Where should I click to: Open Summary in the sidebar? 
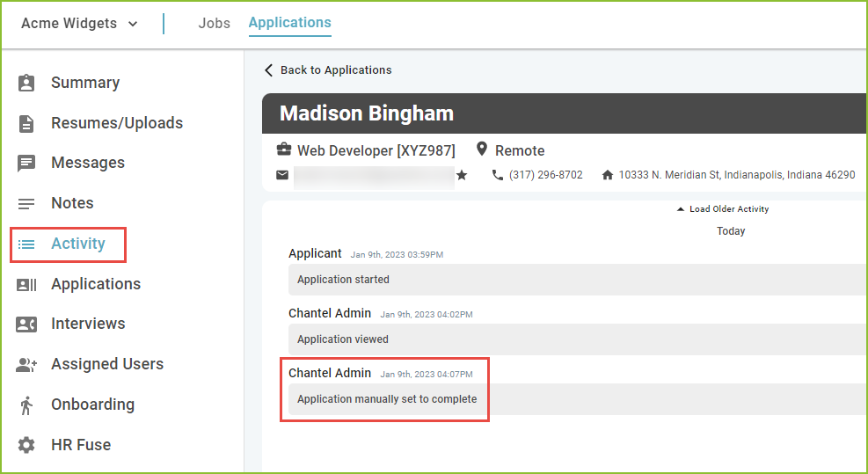(x=85, y=83)
